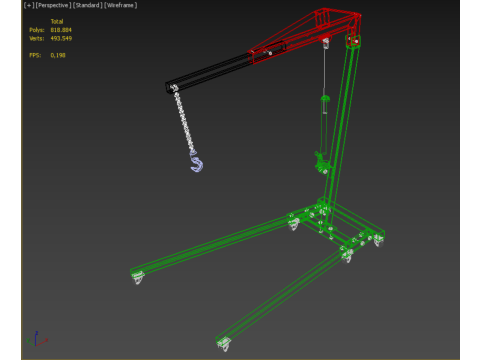Select the blue hook object
The height and width of the screenshot is (360, 480).
pyautogui.click(x=196, y=161)
